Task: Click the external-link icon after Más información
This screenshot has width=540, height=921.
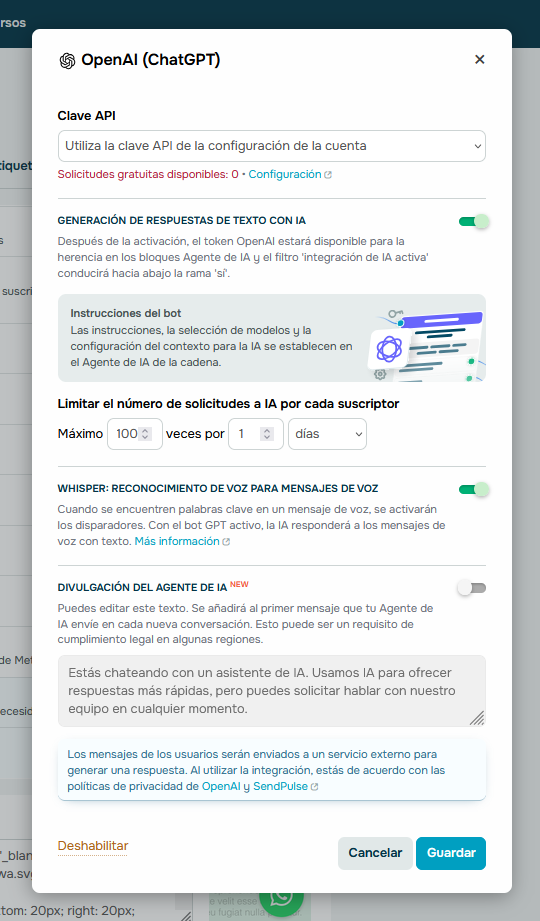Action: (x=226, y=542)
